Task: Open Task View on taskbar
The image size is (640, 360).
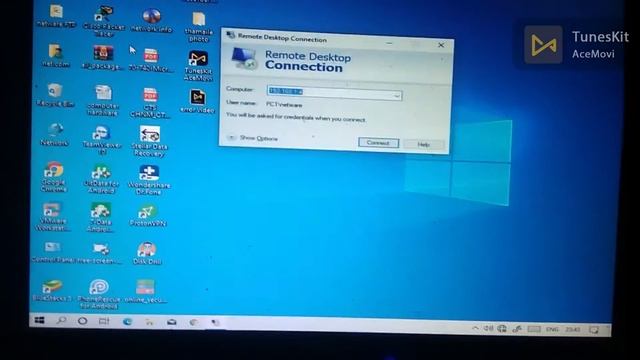Action: coord(104,322)
